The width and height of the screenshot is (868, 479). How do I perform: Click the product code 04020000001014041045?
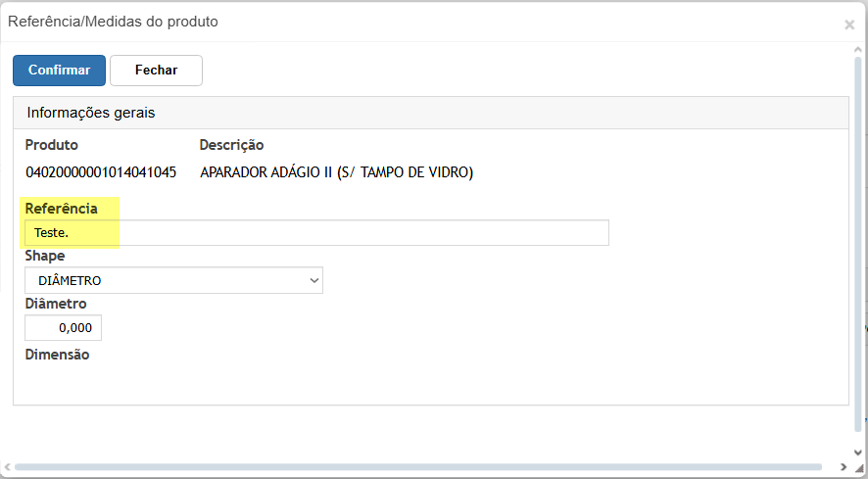100,172
